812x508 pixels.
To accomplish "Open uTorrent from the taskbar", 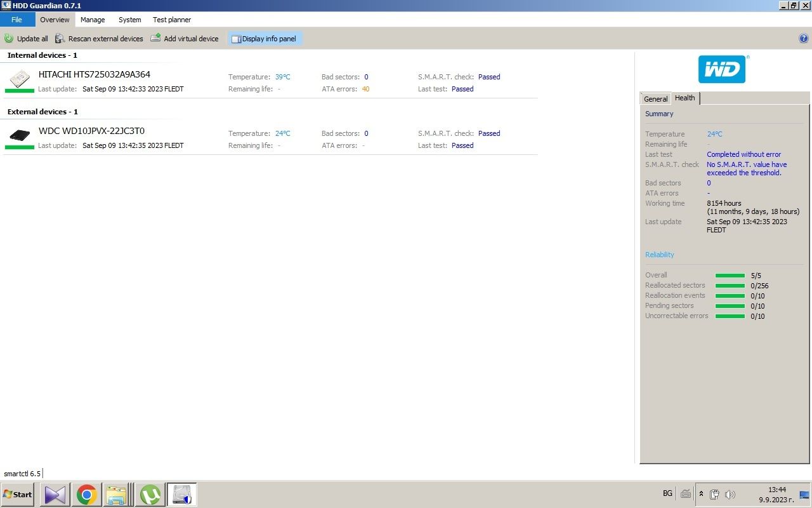I will pos(150,494).
